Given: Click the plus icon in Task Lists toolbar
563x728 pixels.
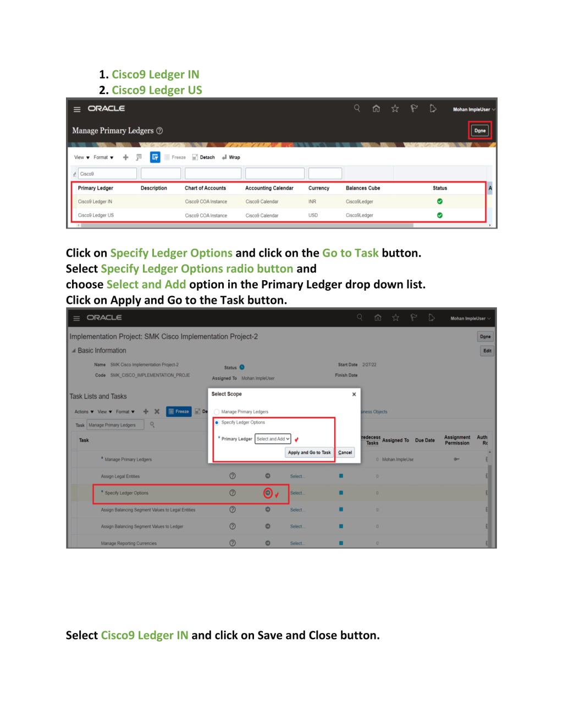Looking at the screenshot, I should pos(146,412).
